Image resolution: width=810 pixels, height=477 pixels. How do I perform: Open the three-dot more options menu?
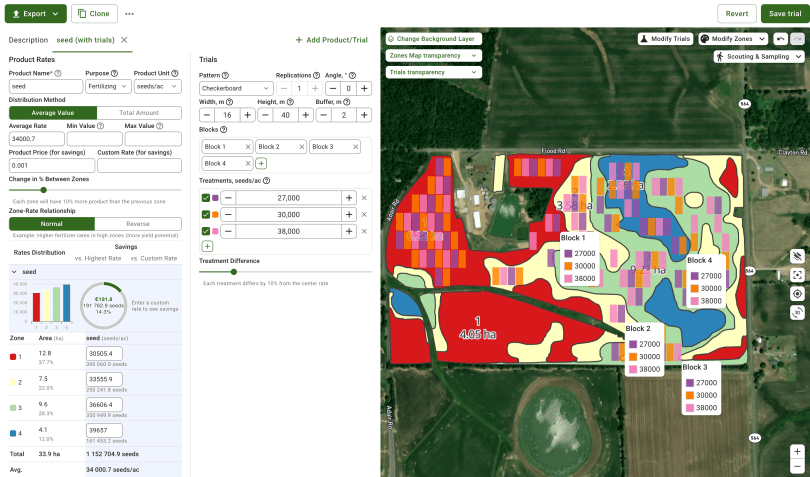129,14
